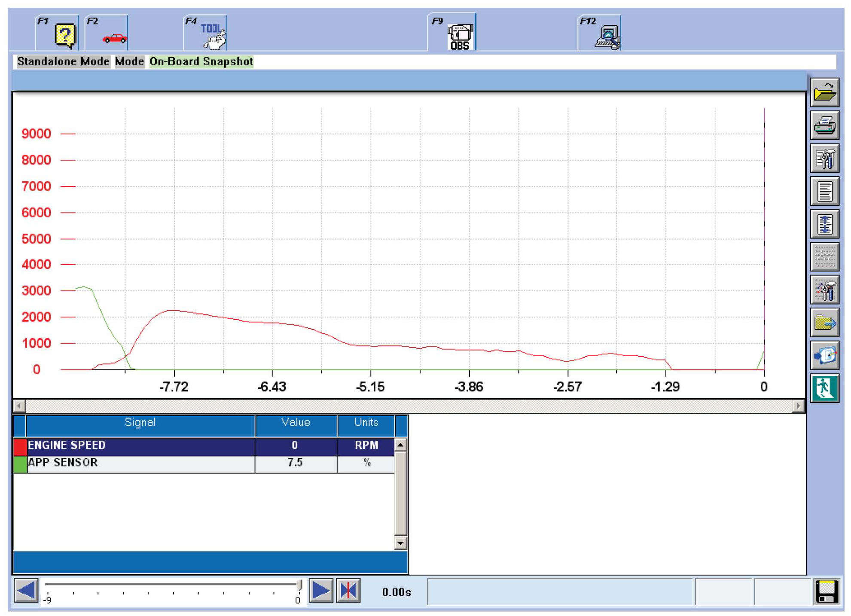Click the printer icon in sidebar
Screen dimensions: 851x616
click(x=824, y=125)
